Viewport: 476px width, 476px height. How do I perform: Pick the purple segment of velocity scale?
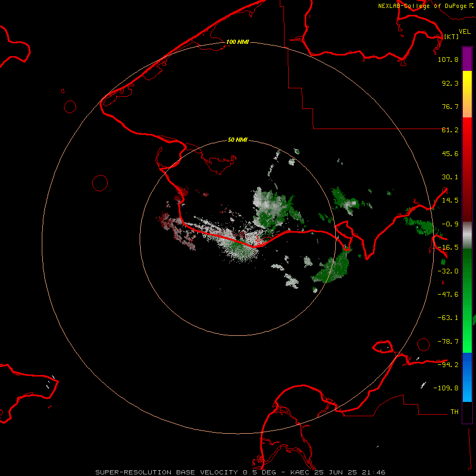click(x=467, y=59)
